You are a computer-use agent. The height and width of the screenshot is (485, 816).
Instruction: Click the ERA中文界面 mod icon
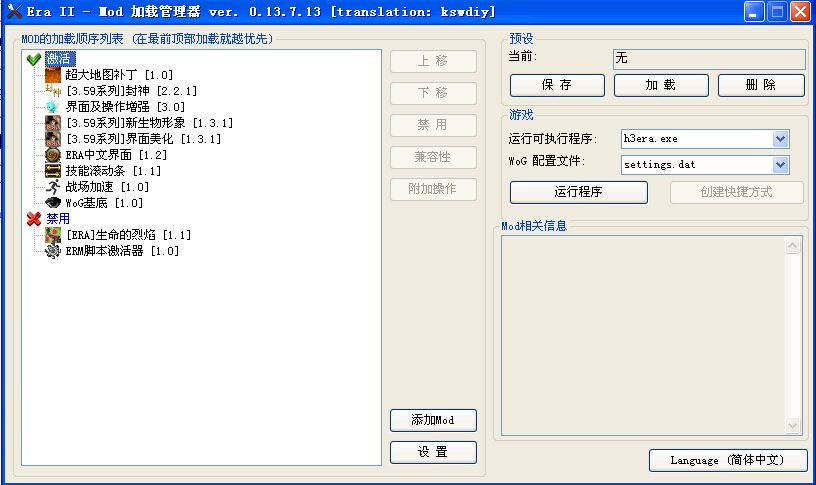point(53,155)
